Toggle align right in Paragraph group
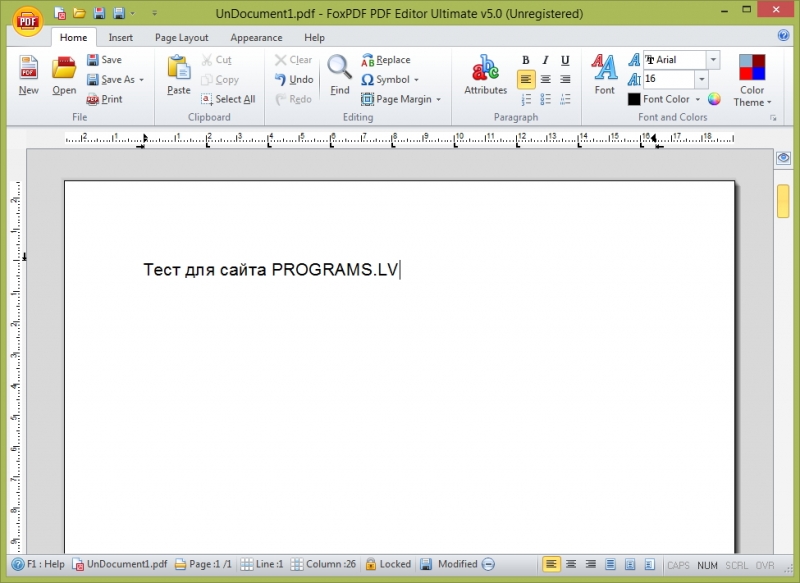This screenshot has height=583, width=800. (x=565, y=80)
